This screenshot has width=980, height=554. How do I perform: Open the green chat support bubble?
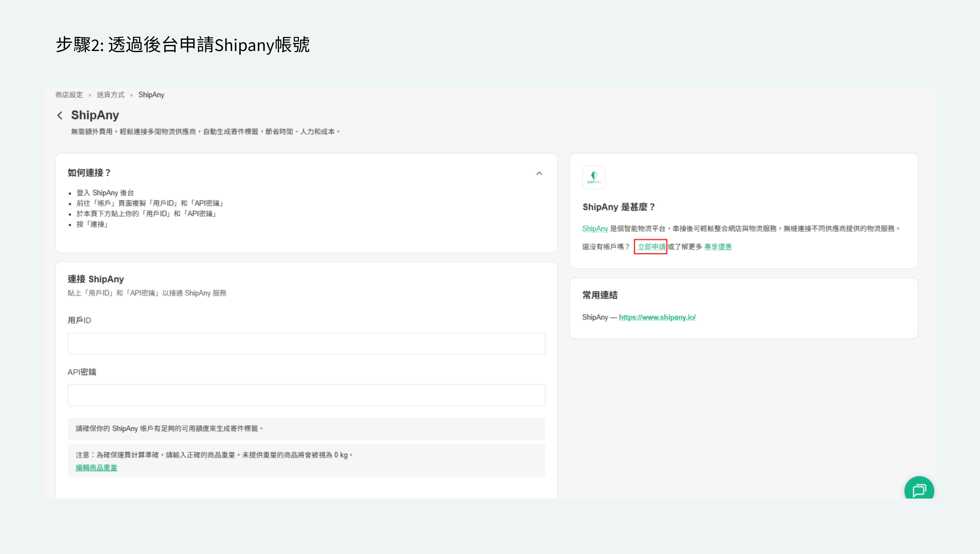coord(919,490)
